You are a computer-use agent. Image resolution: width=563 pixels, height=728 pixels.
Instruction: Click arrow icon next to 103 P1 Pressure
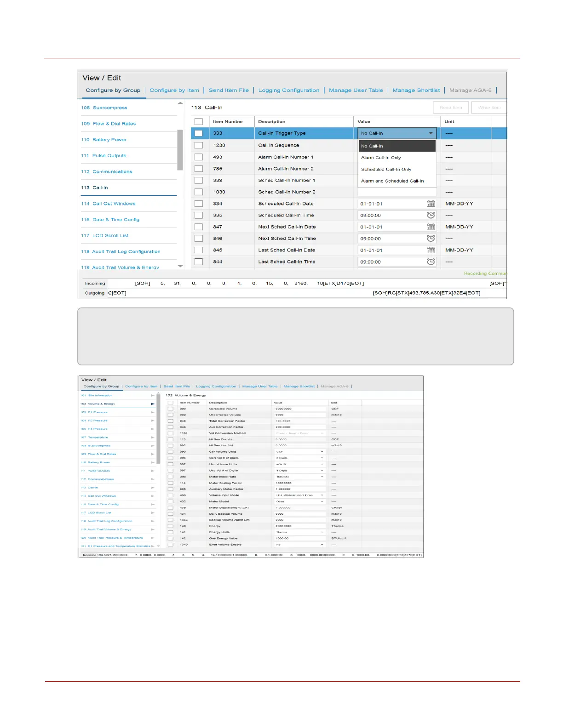[153, 412]
